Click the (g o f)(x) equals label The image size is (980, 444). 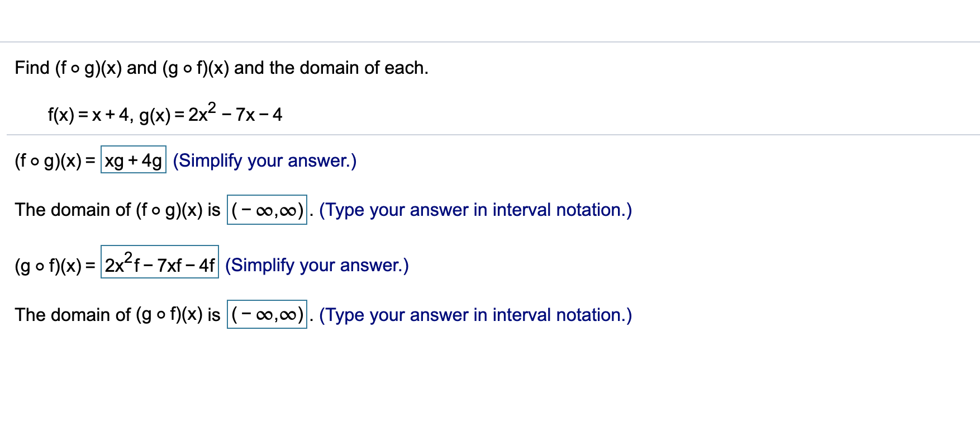(55, 264)
